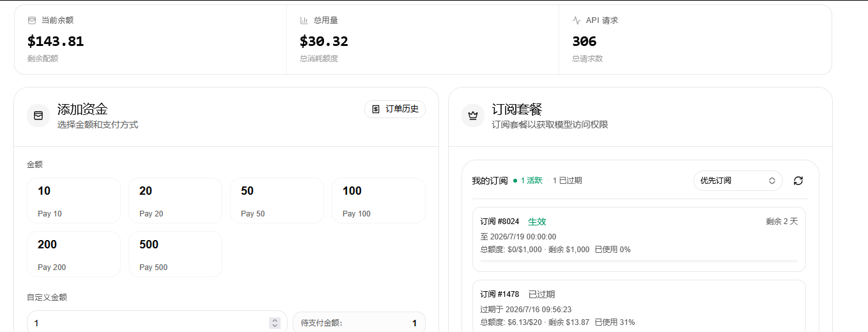Click the 金额 section label
The width and height of the screenshot is (868, 332).
pyautogui.click(x=35, y=165)
